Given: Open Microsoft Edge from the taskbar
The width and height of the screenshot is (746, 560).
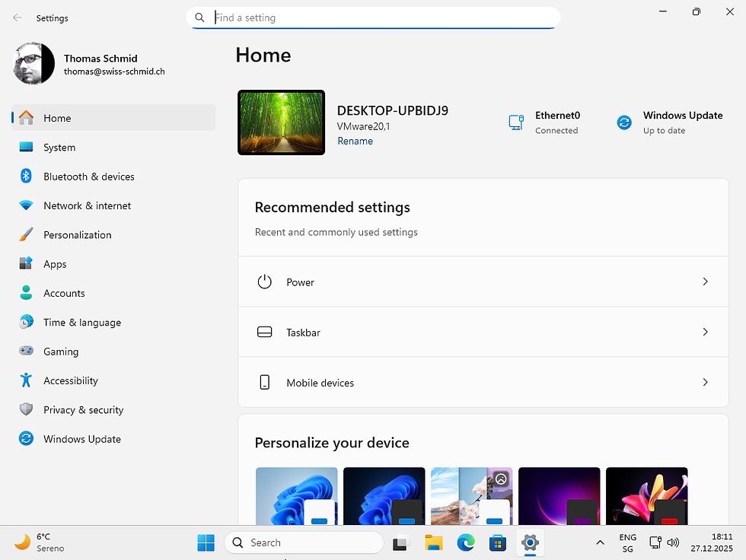Looking at the screenshot, I should pos(466,542).
